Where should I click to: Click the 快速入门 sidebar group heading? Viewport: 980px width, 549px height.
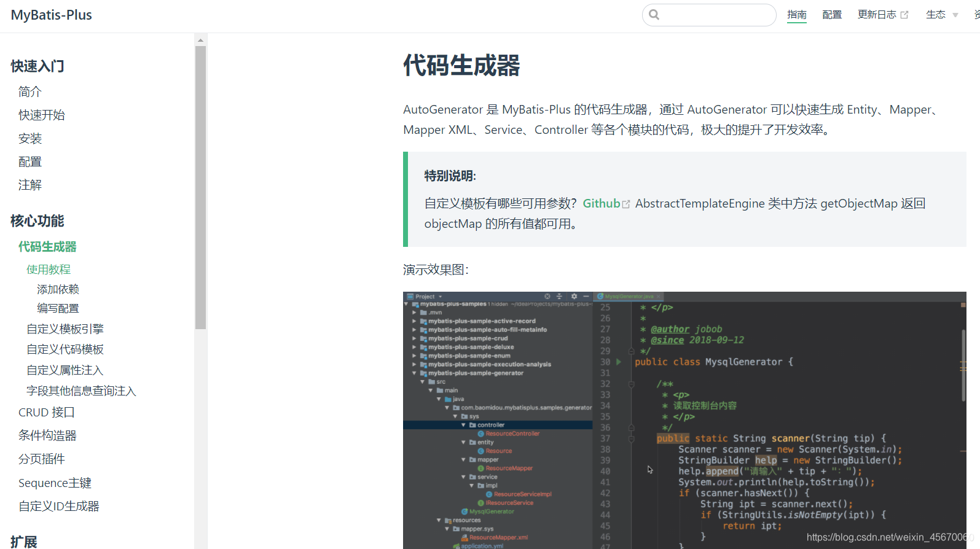click(x=37, y=66)
